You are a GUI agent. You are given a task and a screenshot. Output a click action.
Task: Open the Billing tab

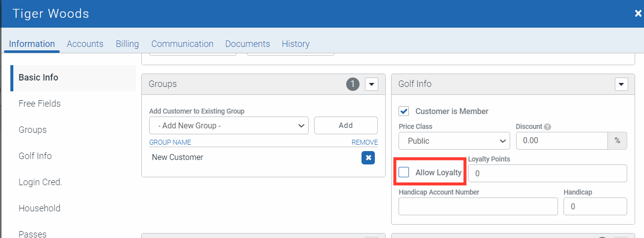click(127, 44)
